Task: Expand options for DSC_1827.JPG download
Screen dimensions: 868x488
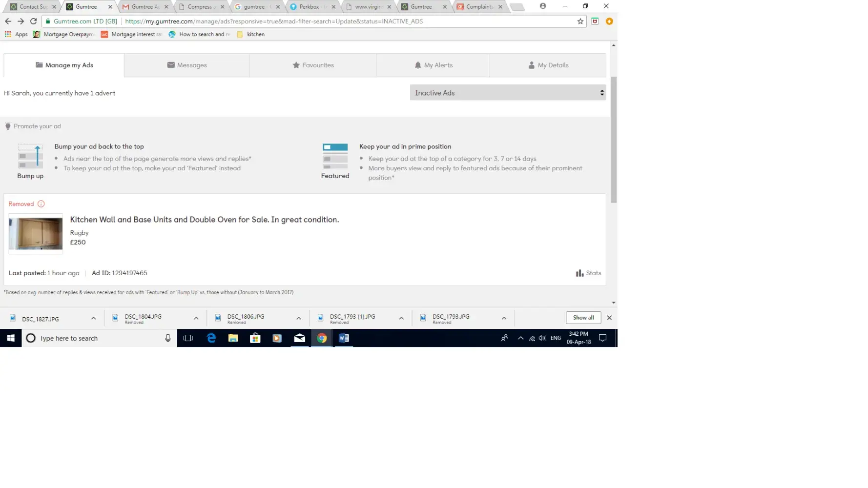Action: [x=93, y=318]
